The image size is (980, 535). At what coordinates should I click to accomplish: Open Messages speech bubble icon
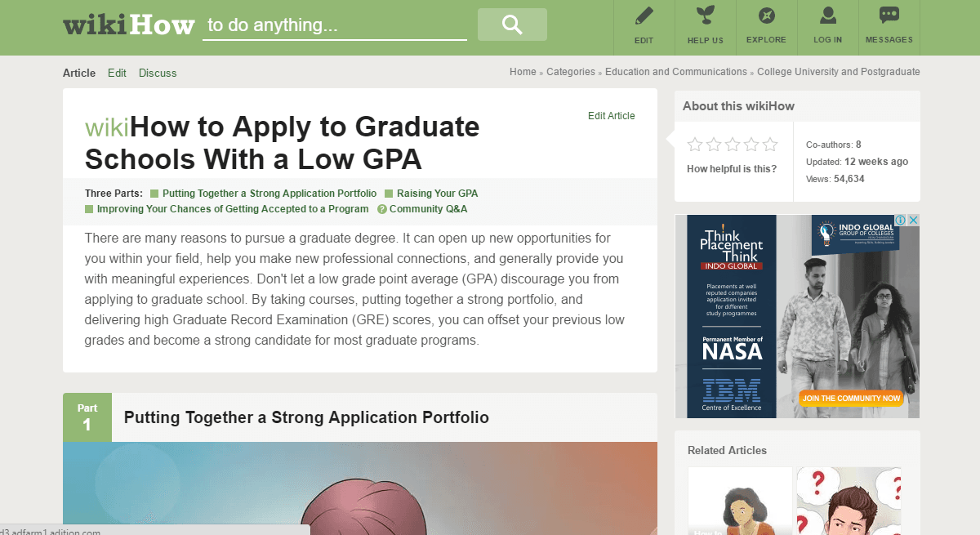[889, 16]
